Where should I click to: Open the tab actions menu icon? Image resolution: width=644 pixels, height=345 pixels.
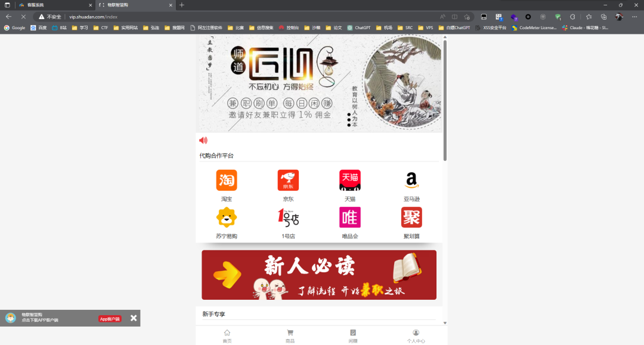click(x=7, y=5)
